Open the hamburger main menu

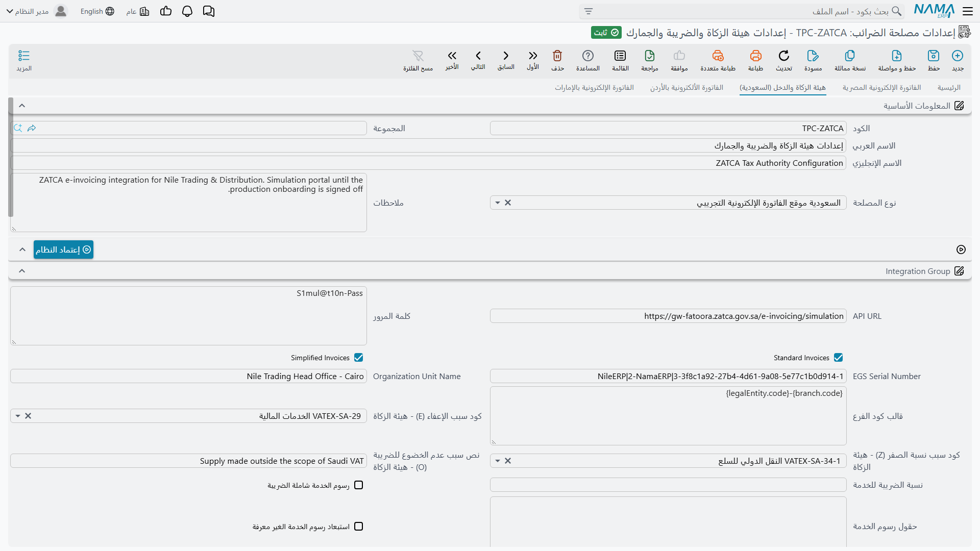click(968, 11)
